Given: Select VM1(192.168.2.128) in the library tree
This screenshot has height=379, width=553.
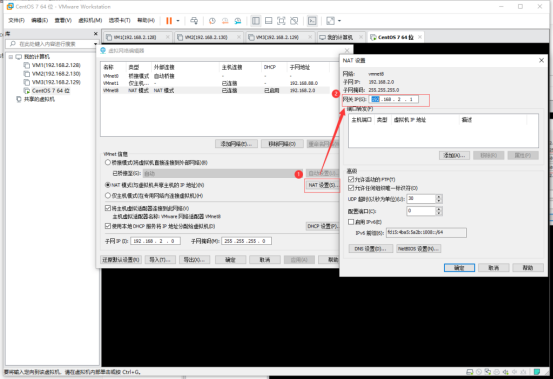Looking at the screenshot, I should 56,65.
